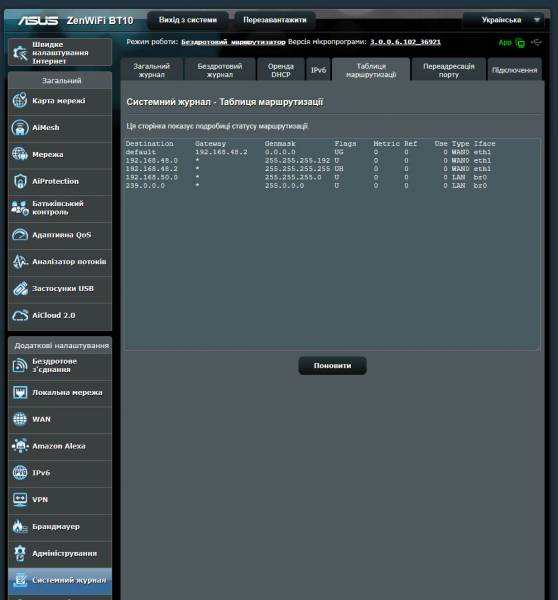The image size is (558, 600).
Task: Click inside the routing table text area
Action: [332, 244]
